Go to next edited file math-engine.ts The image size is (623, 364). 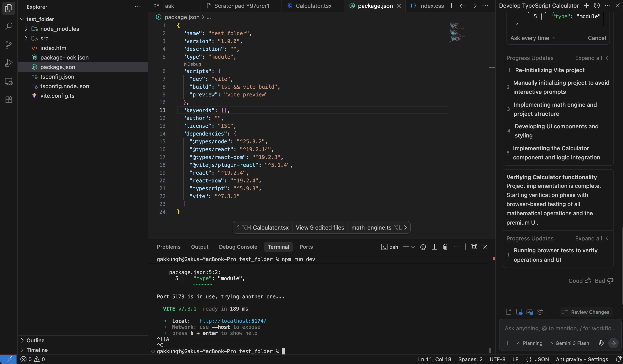pos(379,227)
